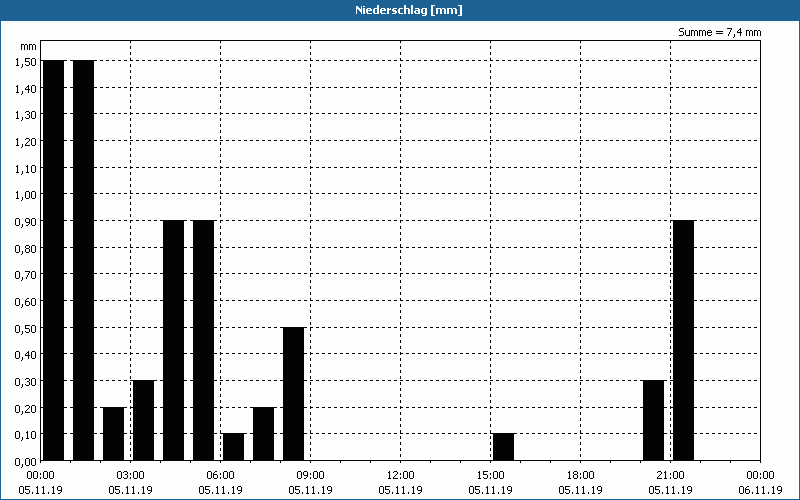Select the 0,90 y-axis tick label
The height and width of the screenshot is (500, 800).
pyautogui.click(x=26, y=221)
